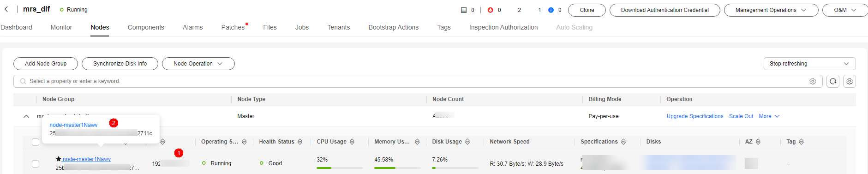
Task: Click gear icon inside search field
Action: (x=813, y=81)
